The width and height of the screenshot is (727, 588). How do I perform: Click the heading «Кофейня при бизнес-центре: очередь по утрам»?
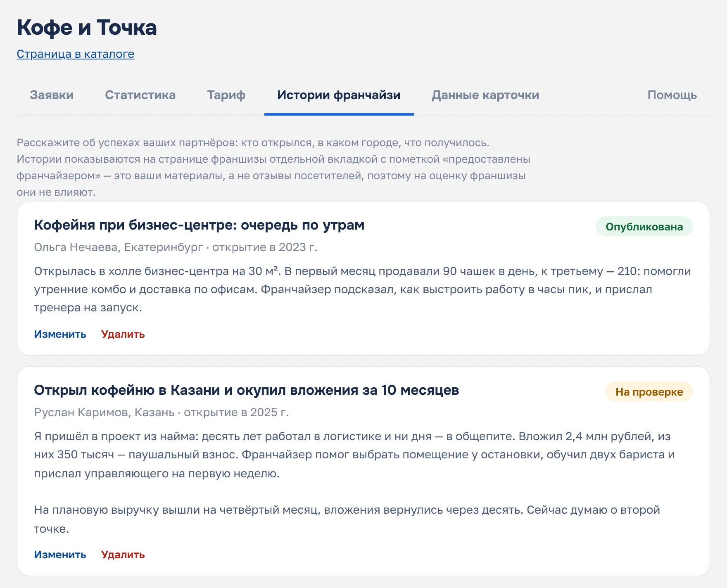(x=199, y=225)
